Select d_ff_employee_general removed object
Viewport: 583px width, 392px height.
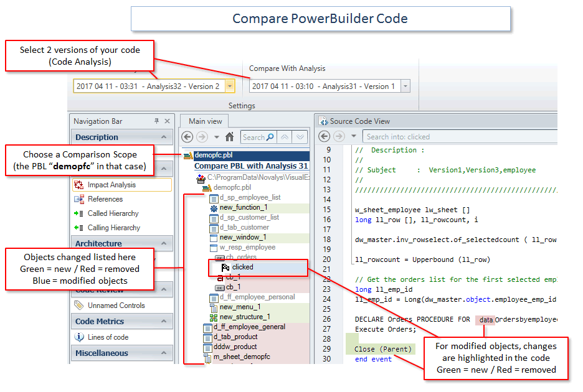point(250,327)
